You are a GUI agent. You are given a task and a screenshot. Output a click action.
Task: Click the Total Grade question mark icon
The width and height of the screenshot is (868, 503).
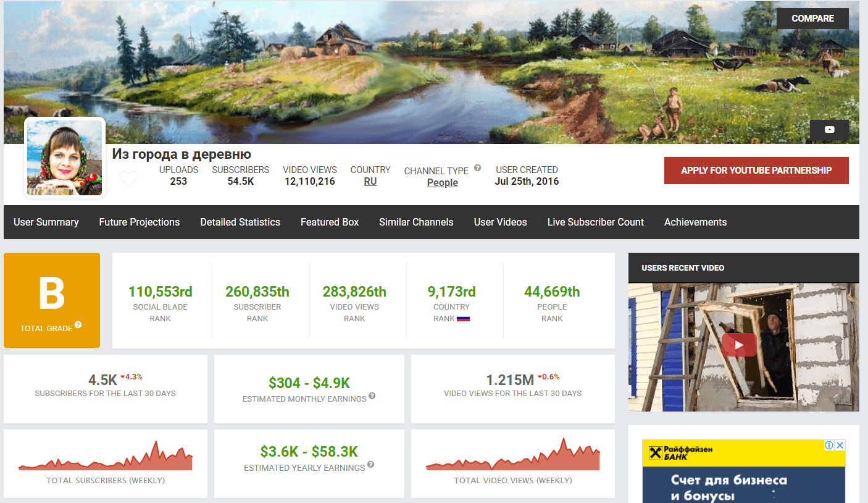(x=78, y=325)
